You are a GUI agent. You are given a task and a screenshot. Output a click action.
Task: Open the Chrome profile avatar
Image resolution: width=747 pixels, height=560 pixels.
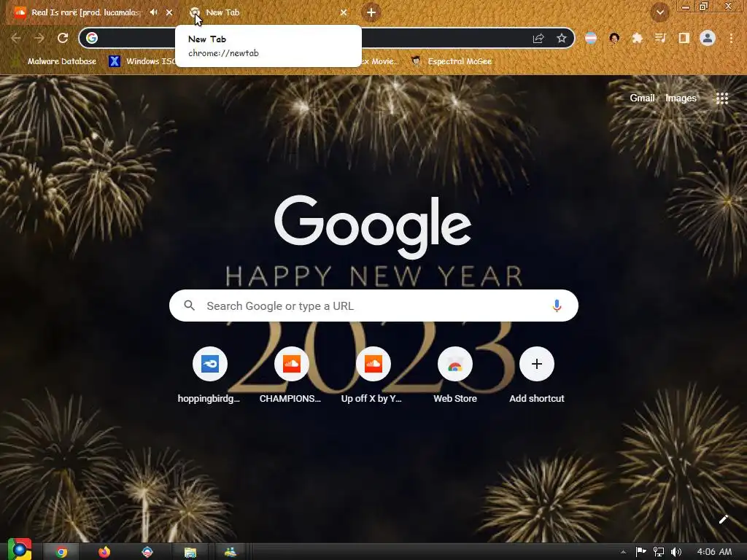708,38
